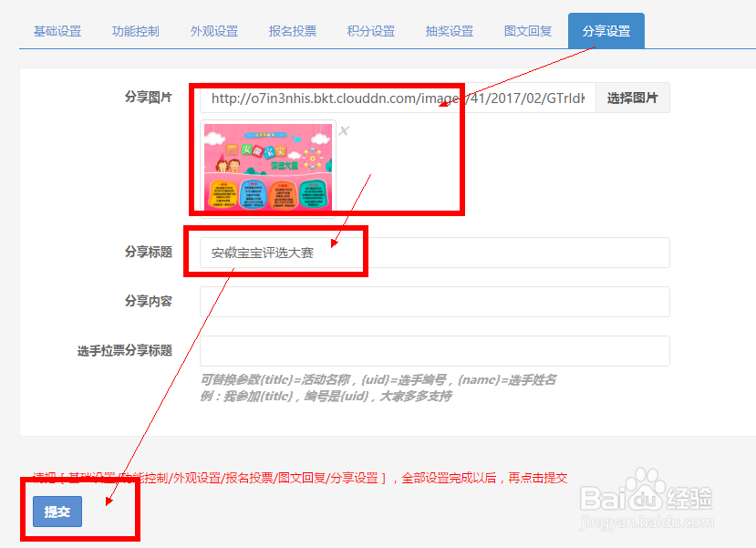
Task: Focus the 分享标题 input field
Action: point(434,253)
